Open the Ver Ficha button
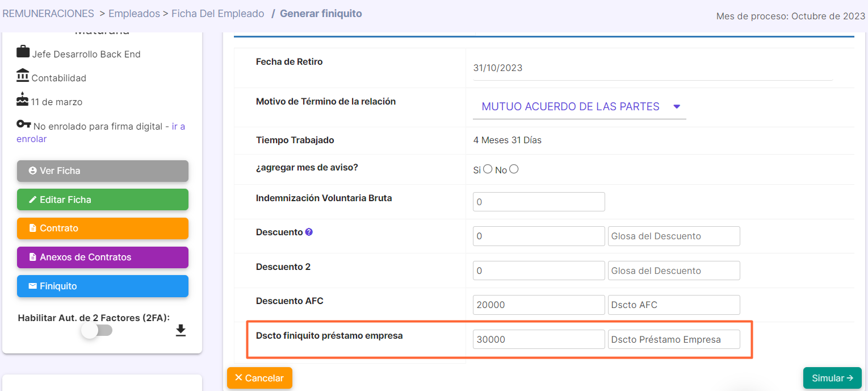868x391 pixels. click(x=103, y=170)
